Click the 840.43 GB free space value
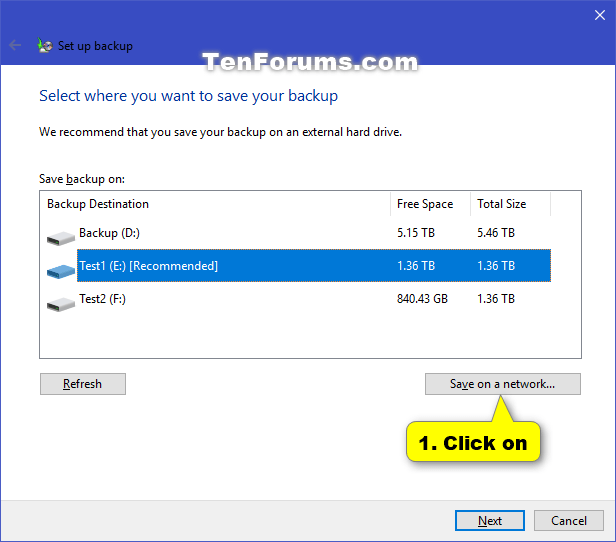The image size is (616, 542). click(422, 299)
